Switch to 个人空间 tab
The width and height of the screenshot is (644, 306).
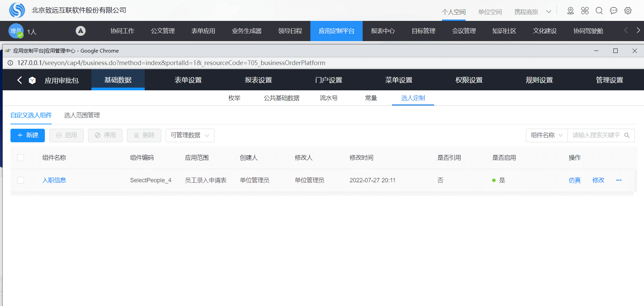point(454,12)
